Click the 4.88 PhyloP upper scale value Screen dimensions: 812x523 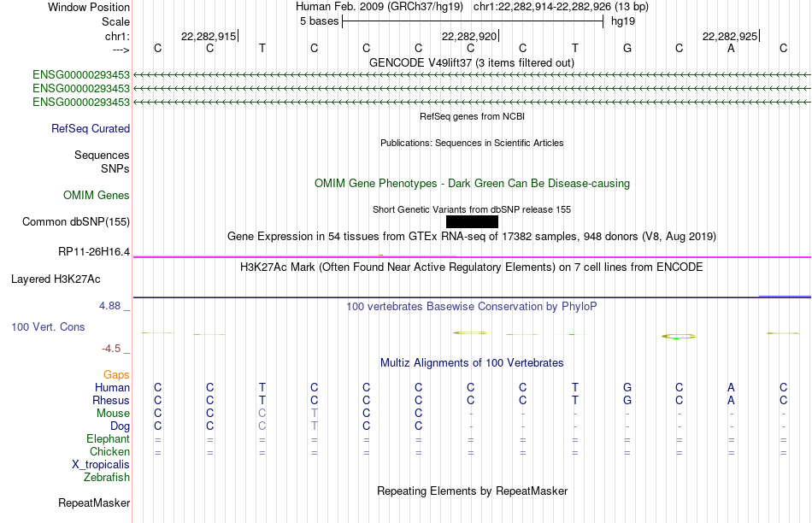click(109, 306)
